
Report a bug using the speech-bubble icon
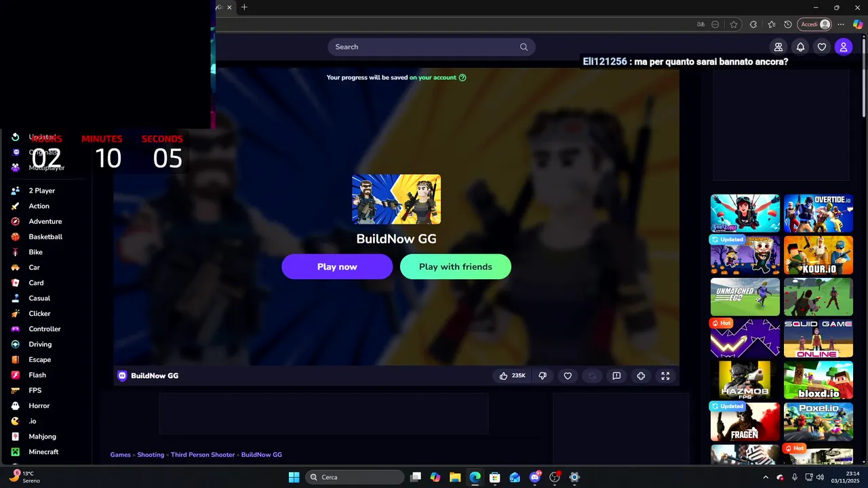[616, 375]
